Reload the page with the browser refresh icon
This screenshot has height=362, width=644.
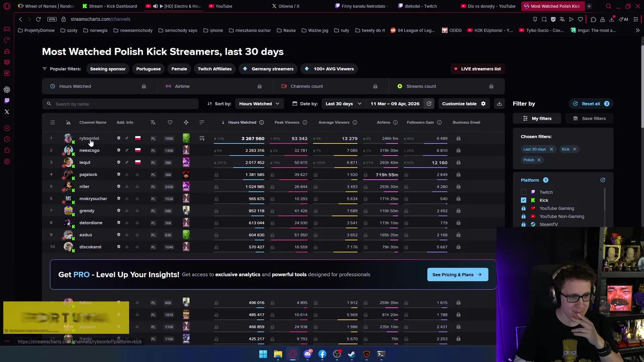click(38, 19)
